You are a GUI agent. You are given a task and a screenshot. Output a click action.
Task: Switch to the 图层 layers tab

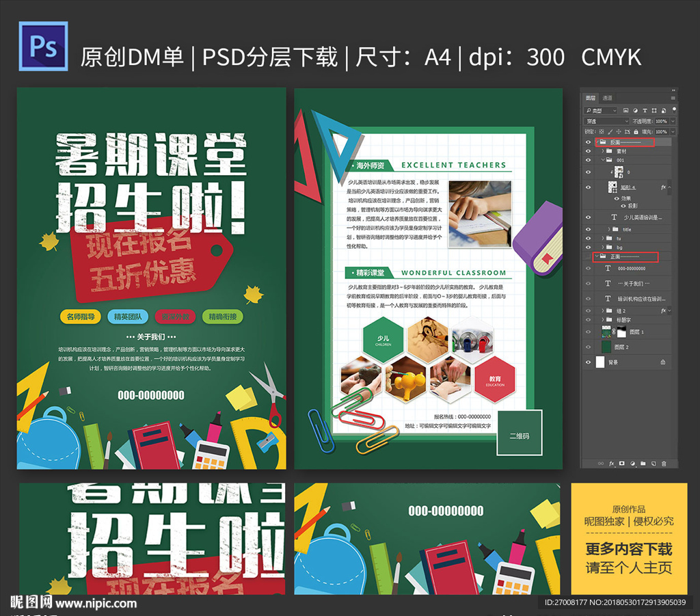pyautogui.click(x=591, y=98)
